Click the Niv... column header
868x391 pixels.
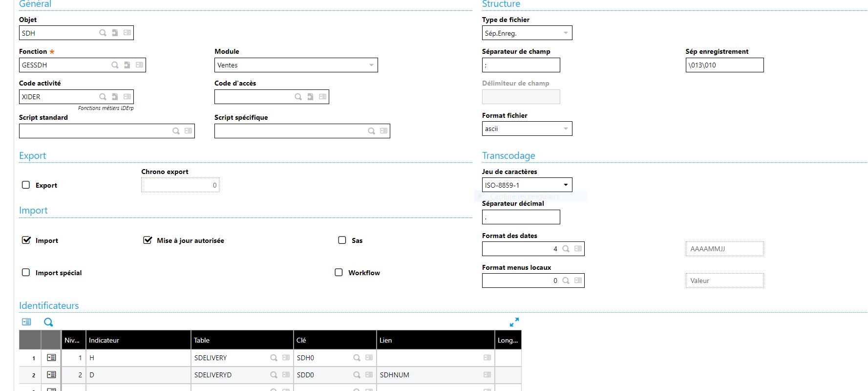[x=73, y=340]
